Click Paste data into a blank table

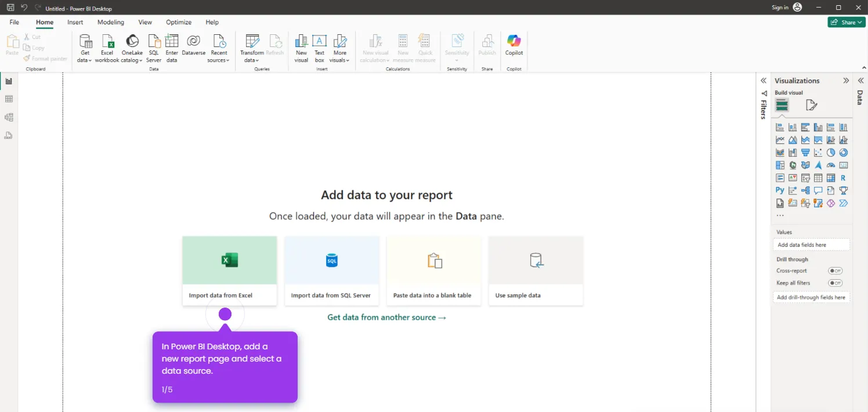433,271
